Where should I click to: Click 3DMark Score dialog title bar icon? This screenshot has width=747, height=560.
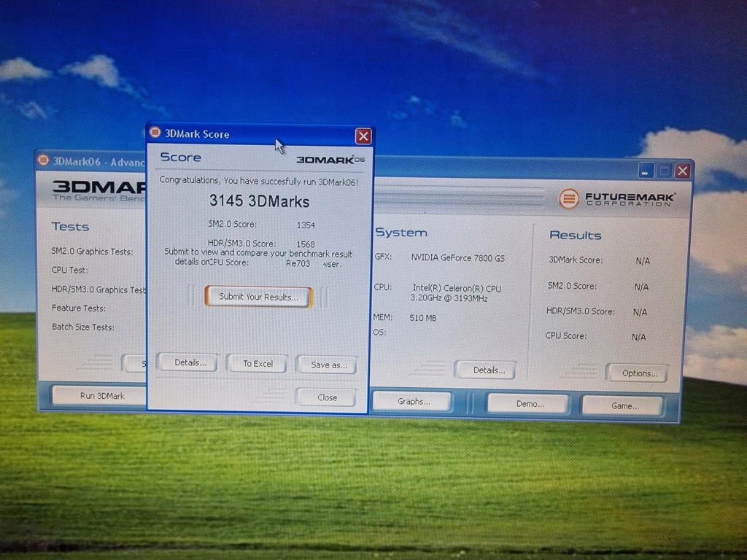pyautogui.click(x=155, y=133)
